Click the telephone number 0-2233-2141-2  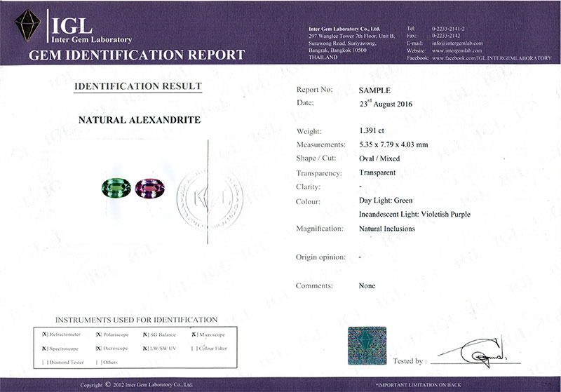(448, 29)
